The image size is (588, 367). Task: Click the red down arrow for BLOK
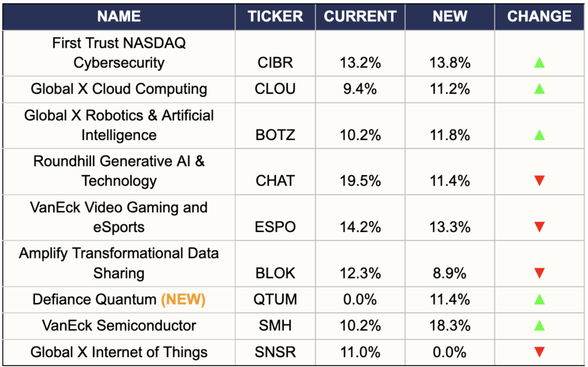539,273
